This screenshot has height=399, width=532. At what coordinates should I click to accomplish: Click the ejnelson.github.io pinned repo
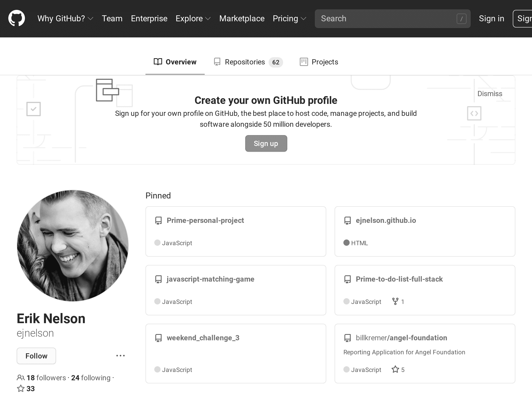[385, 220]
